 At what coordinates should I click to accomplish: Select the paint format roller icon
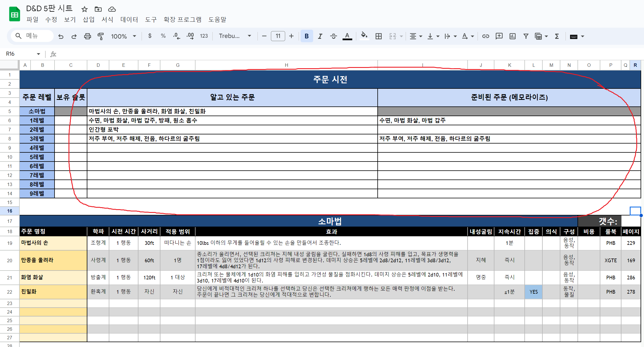pyautogui.click(x=100, y=36)
